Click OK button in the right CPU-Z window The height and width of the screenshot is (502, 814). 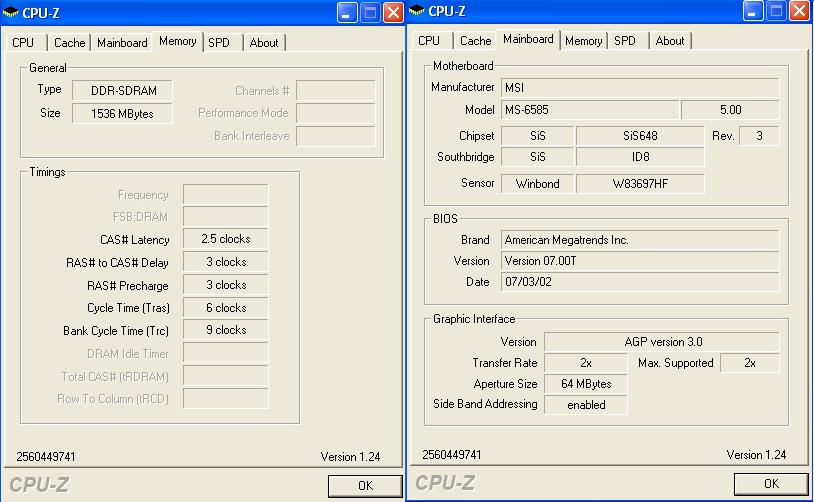click(771, 483)
